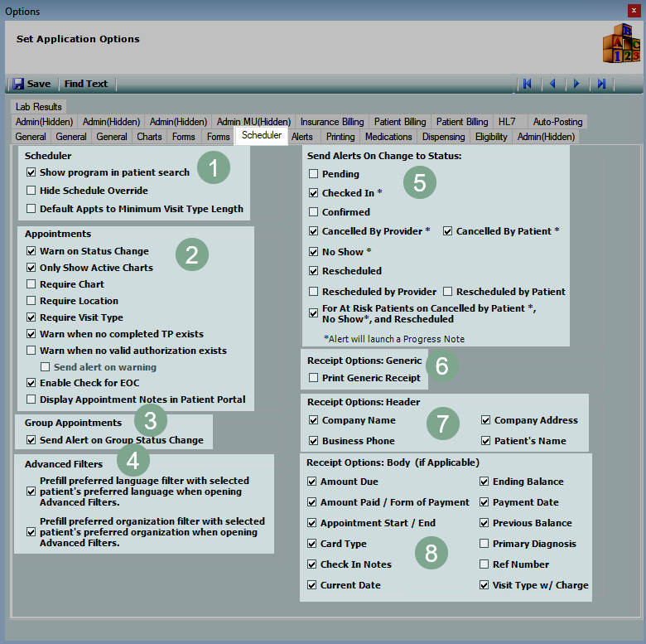646x644 pixels.
Task: Select the Medications tab
Action: click(388, 137)
